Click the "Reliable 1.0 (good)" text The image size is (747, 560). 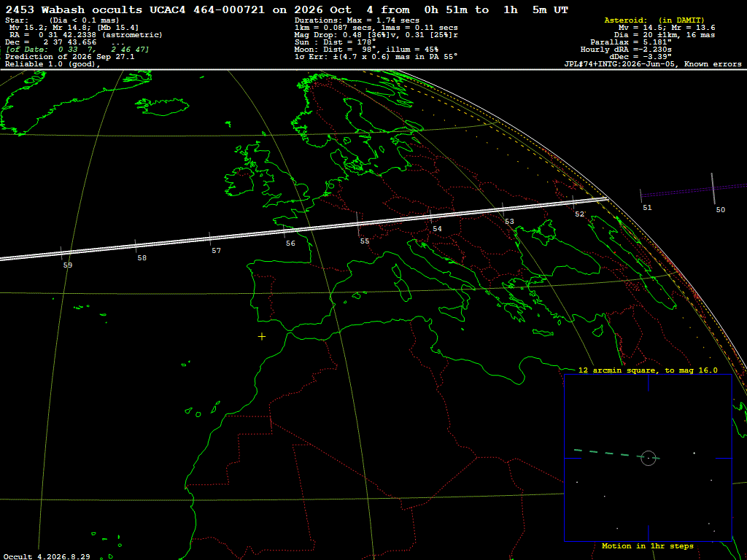point(53,64)
